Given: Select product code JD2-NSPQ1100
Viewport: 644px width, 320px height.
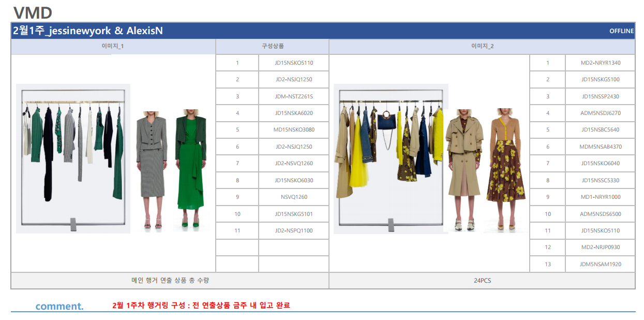Looking at the screenshot, I should point(294,230).
